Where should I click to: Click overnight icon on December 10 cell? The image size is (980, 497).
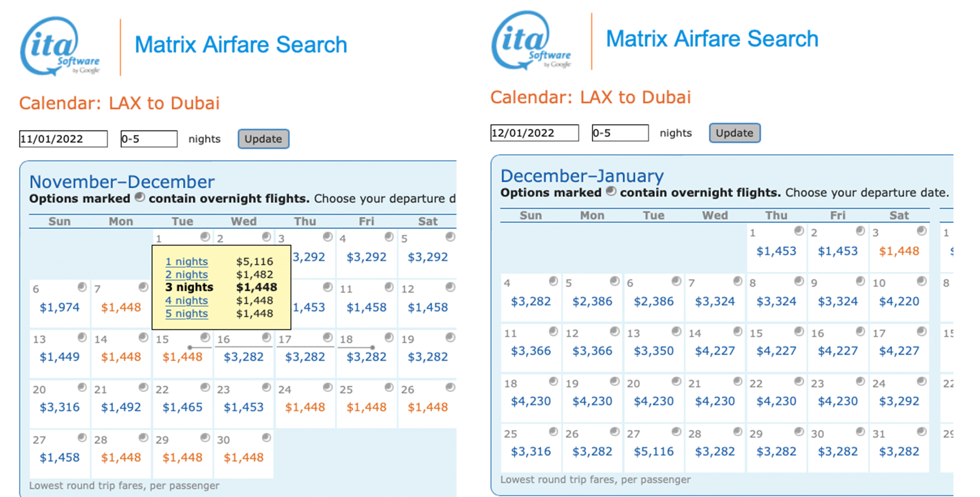click(921, 281)
